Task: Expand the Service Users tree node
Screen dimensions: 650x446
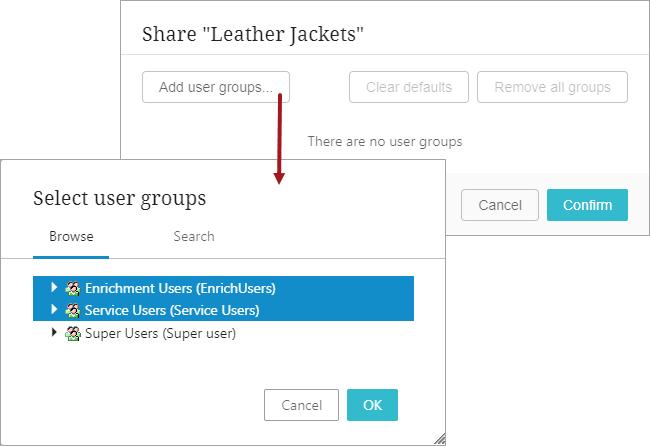Action: [x=54, y=309]
